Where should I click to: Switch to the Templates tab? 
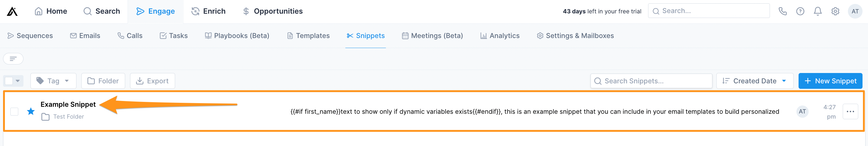[x=308, y=36]
